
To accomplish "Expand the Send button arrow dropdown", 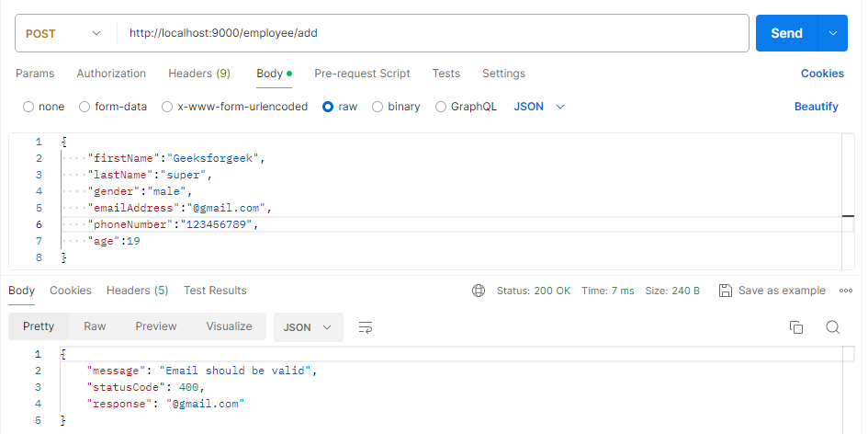I will coord(833,33).
